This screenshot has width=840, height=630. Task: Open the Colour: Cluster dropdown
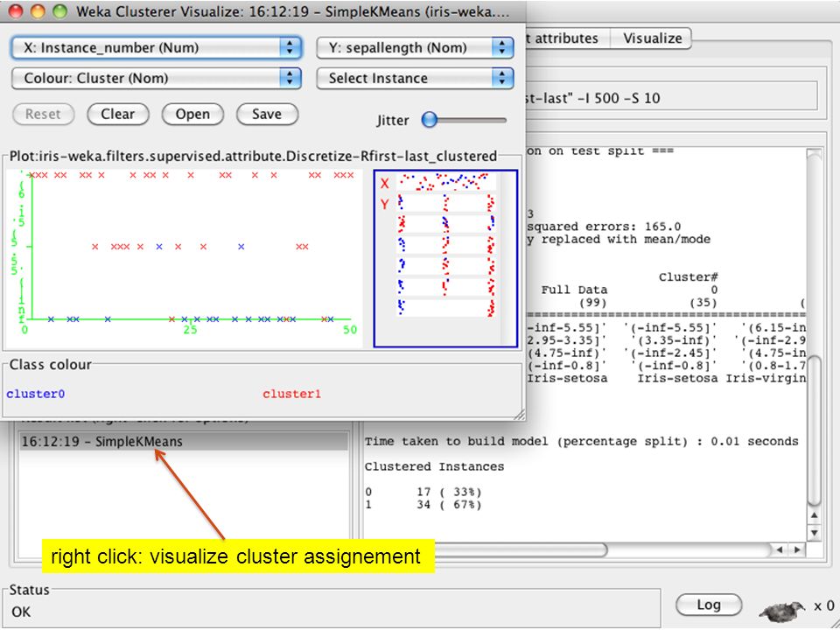tap(156, 78)
